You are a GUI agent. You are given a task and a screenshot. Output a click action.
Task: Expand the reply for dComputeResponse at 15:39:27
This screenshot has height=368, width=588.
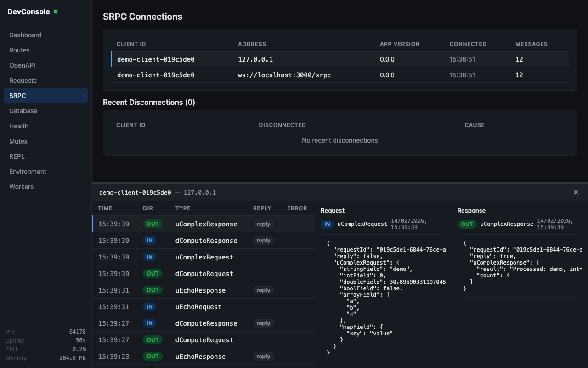[x=263, y=323]
